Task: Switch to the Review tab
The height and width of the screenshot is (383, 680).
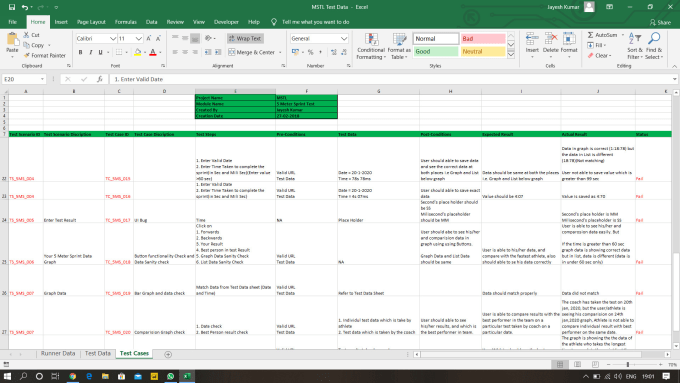Action: tap(175, 22)
